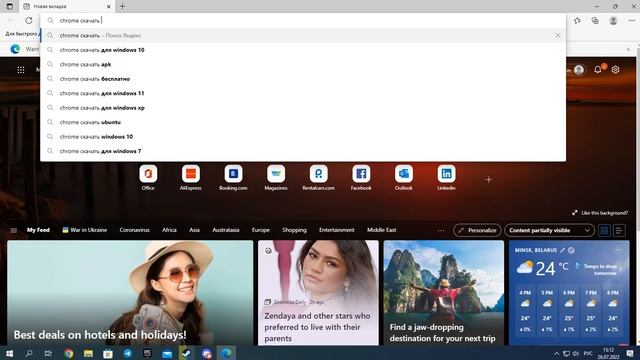This screenshot has height=360, width=640.
Task: Select the Coronavirus feed tab
Action: coord(134,230)
